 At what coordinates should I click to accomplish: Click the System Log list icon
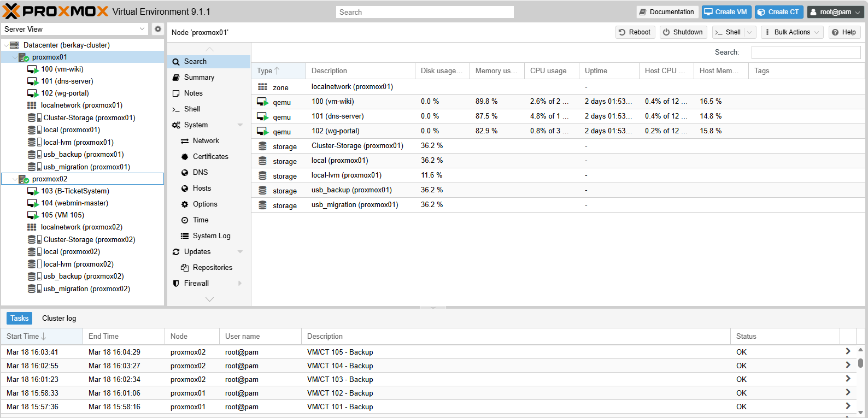pos(185,236)
